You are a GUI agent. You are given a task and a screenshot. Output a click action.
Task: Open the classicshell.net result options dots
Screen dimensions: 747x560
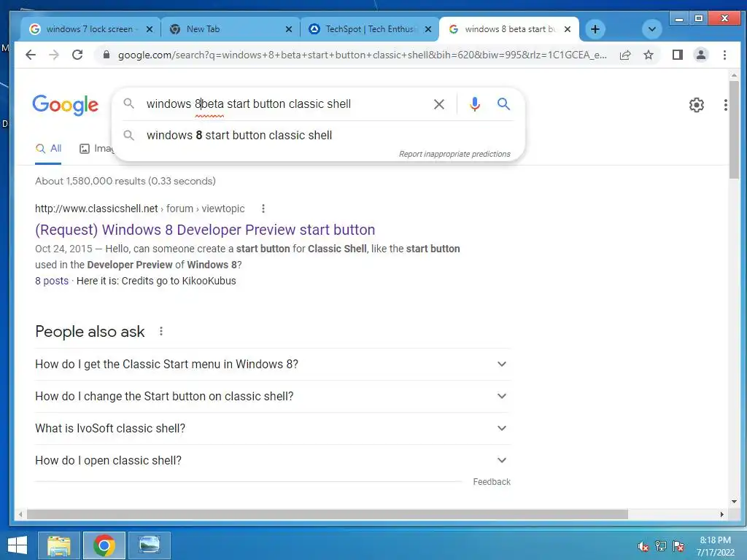[263, 209]
